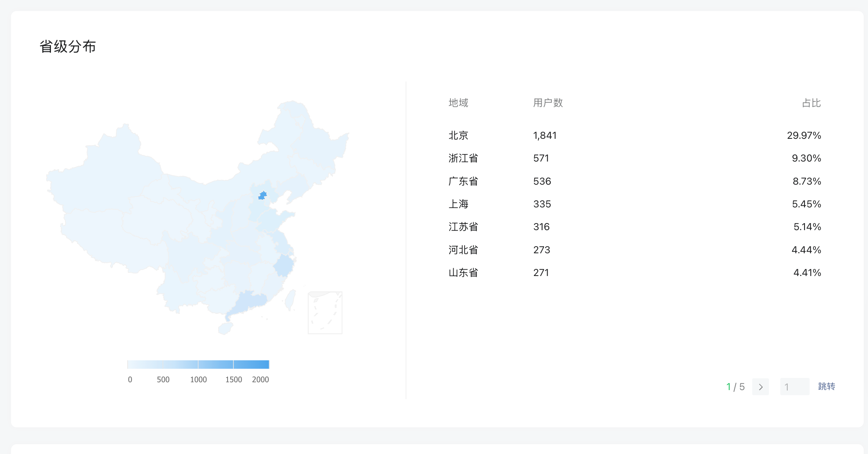Click the page number input field
Viewport: 868px width, 454px height.
click(794, 387)
